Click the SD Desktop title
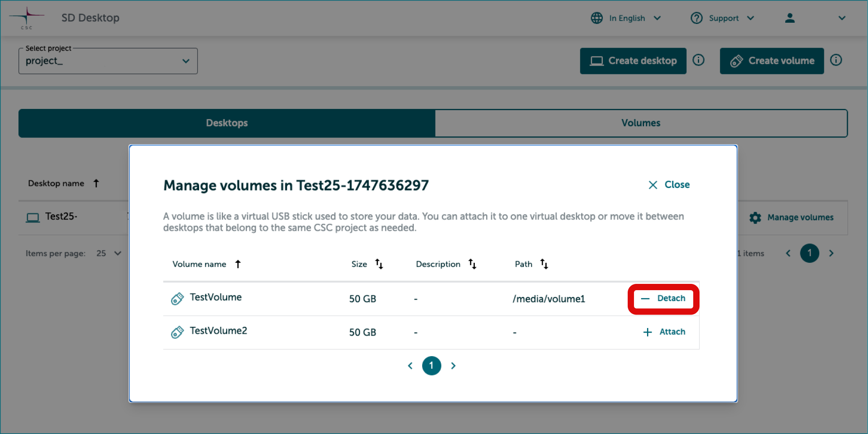Screen dimensions: 868x434 pyautogui.click(x=90, y=18)
